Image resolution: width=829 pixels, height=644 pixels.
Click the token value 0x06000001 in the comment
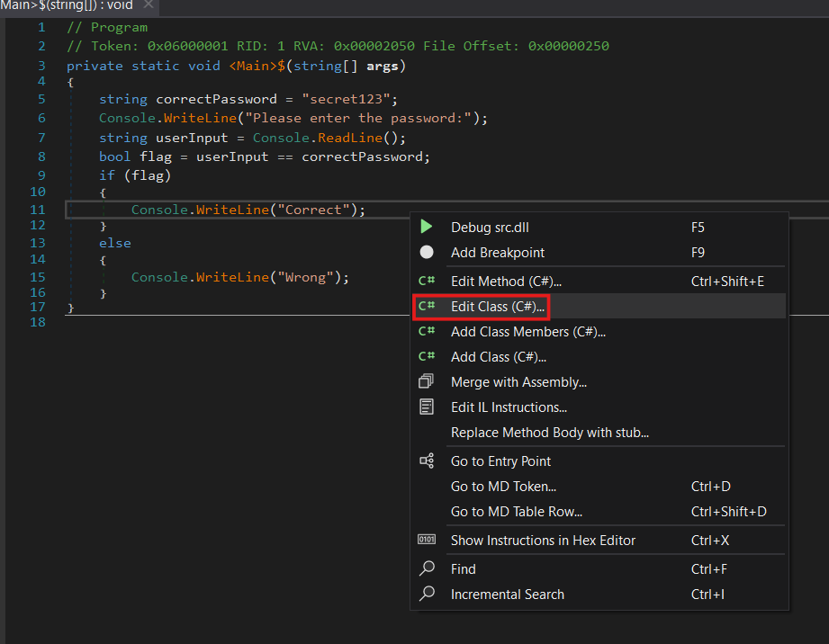[188, 47]
